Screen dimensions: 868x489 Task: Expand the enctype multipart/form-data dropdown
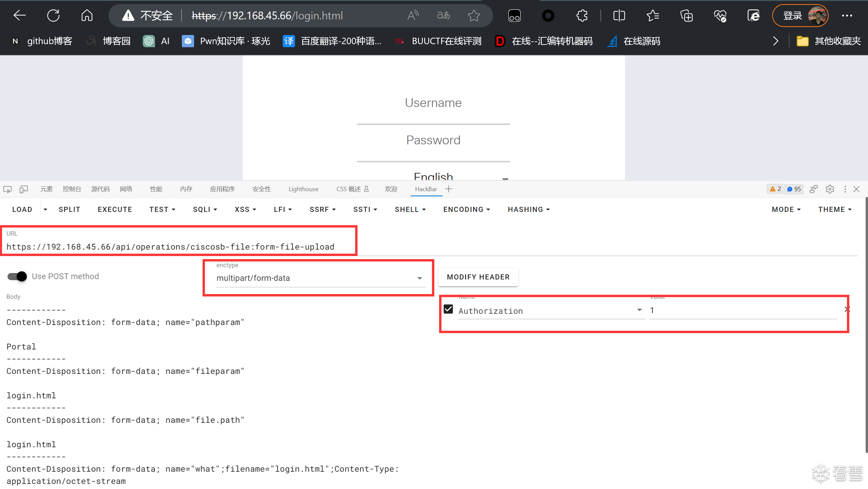(x=419, y=278)
